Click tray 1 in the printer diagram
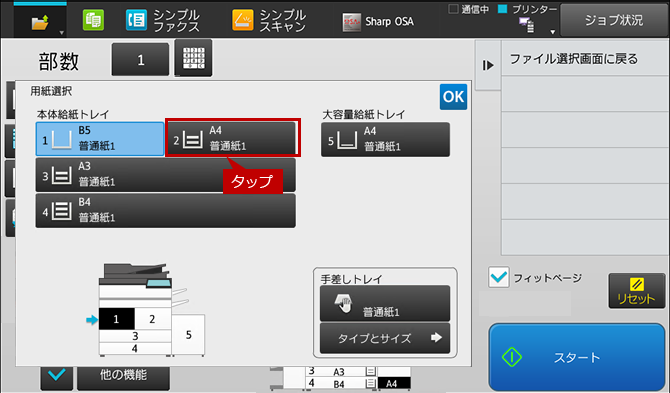The width and height of the screenshot is (670, 393). point(116,319)
